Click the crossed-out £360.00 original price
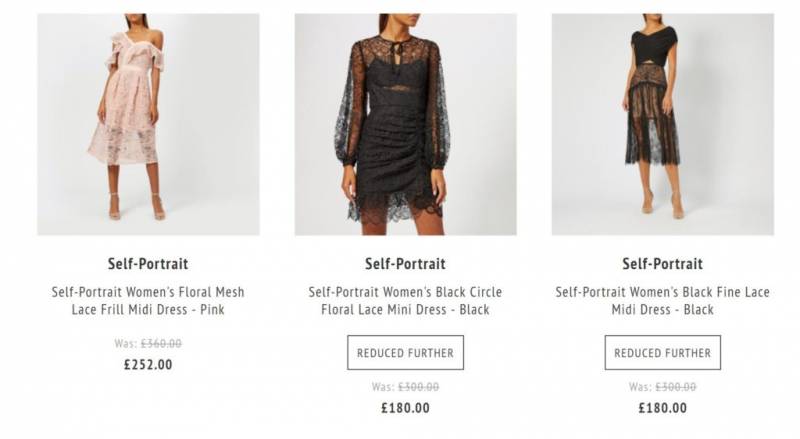Screen dimensions: 800x439 coord(160,344)
